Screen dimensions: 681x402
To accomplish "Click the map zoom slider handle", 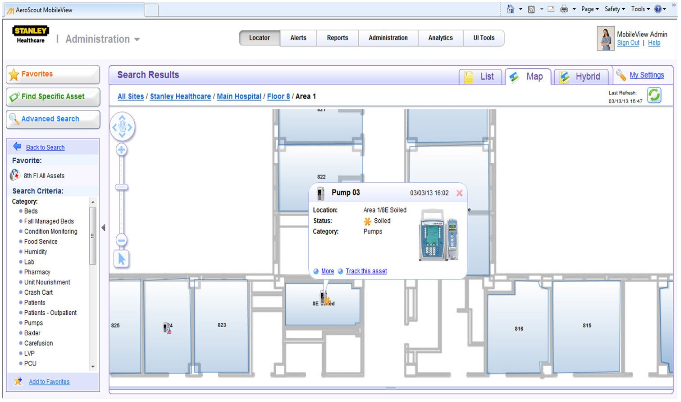I will (122, 187).
